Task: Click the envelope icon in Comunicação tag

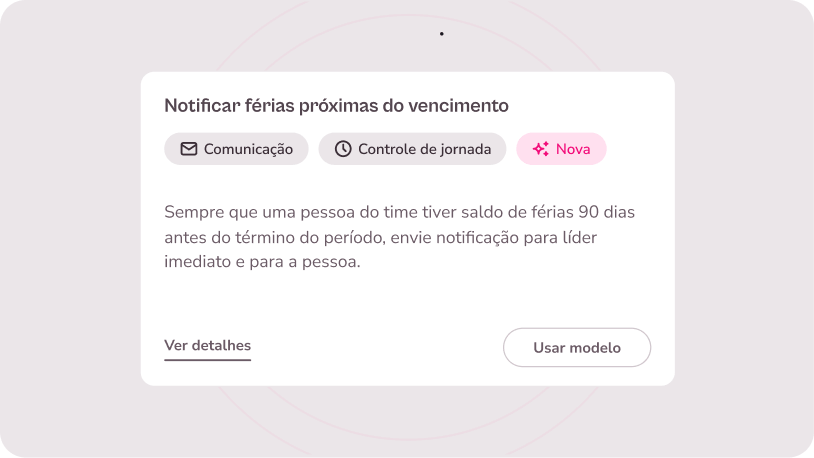Action: pos(189,149)
